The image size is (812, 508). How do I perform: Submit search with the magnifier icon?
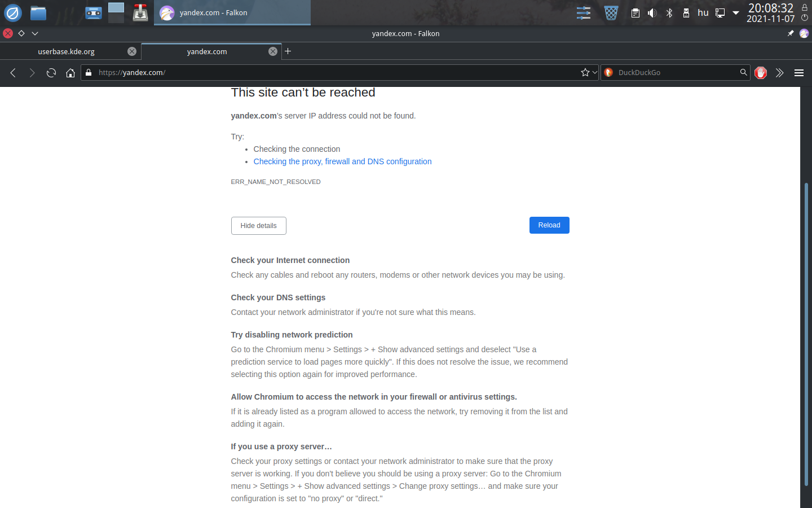click(x=744, y=72)
